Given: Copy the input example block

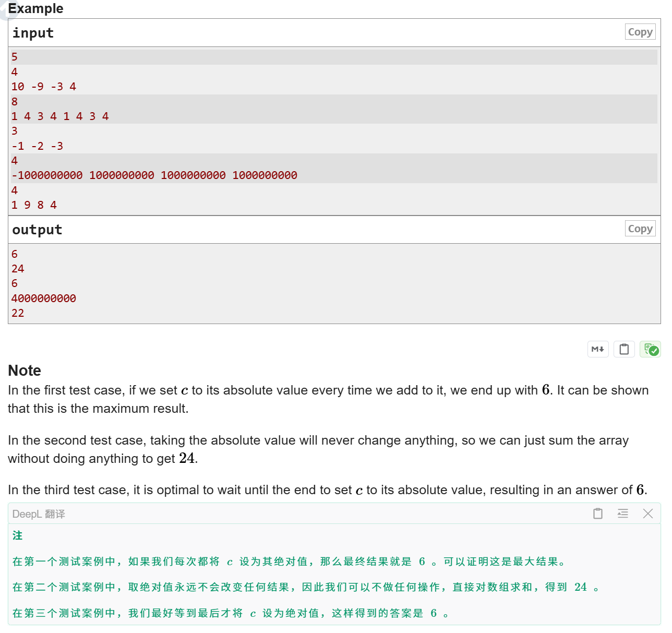Looking at the screenshot, I should (640, 32).
